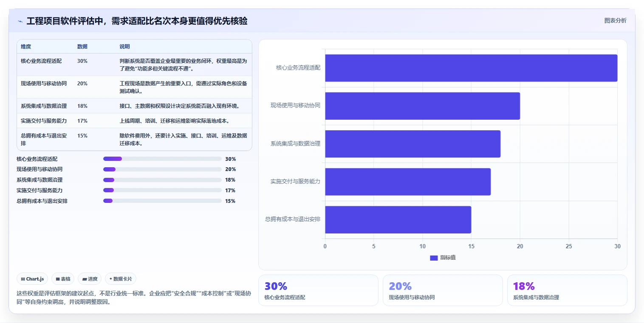Click x-axis tick label 25
644x323 pixels.
[569, 247]
